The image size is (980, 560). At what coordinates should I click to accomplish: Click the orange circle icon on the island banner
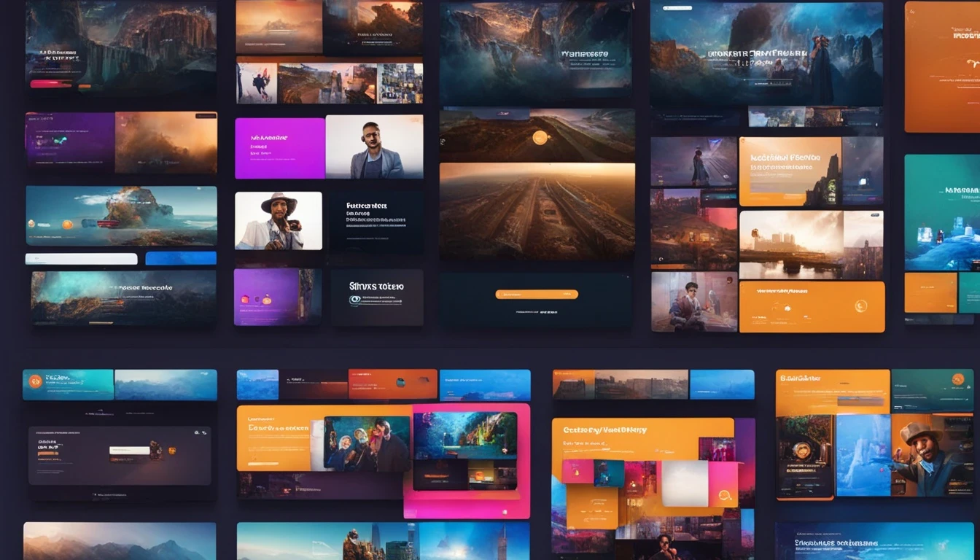(x=67, y=225)
